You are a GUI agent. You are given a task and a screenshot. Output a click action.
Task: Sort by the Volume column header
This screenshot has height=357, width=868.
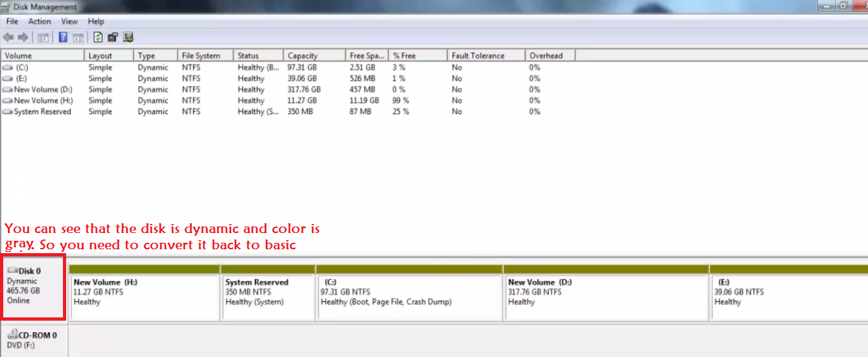point(43,56)
